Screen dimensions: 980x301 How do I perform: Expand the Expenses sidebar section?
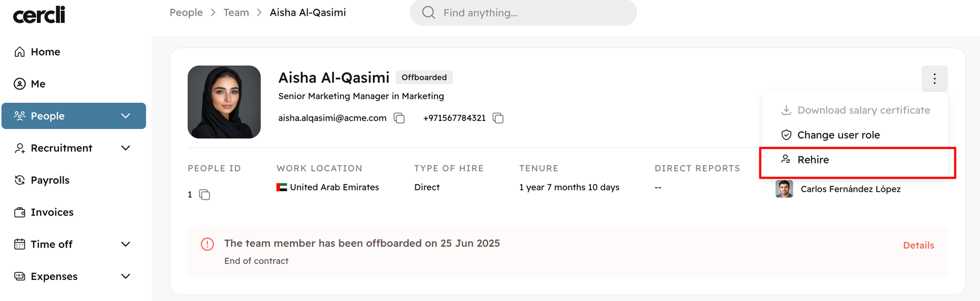tap(125, 276)
